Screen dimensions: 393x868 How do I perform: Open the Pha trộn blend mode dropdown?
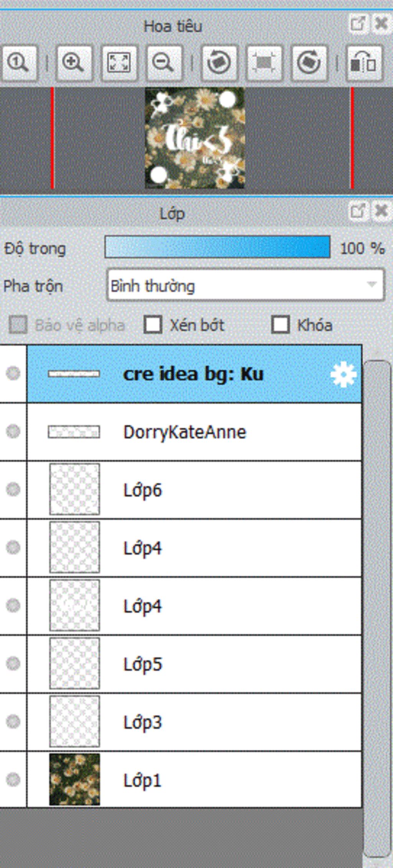click(246, 285)
